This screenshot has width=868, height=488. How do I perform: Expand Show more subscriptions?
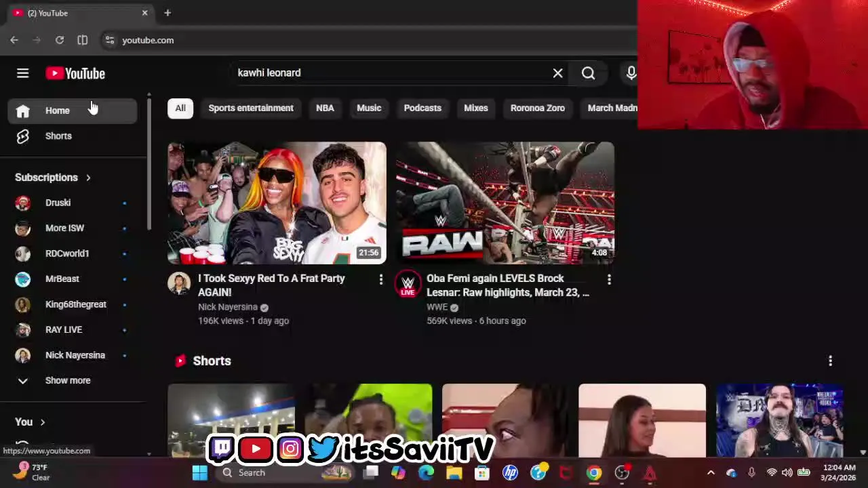(x=73, y=381)
